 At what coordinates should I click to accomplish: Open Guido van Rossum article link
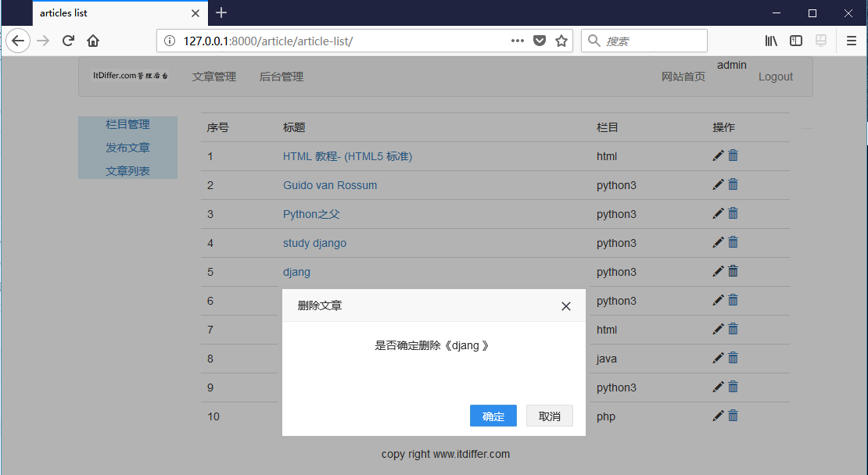tap(330, 185)
